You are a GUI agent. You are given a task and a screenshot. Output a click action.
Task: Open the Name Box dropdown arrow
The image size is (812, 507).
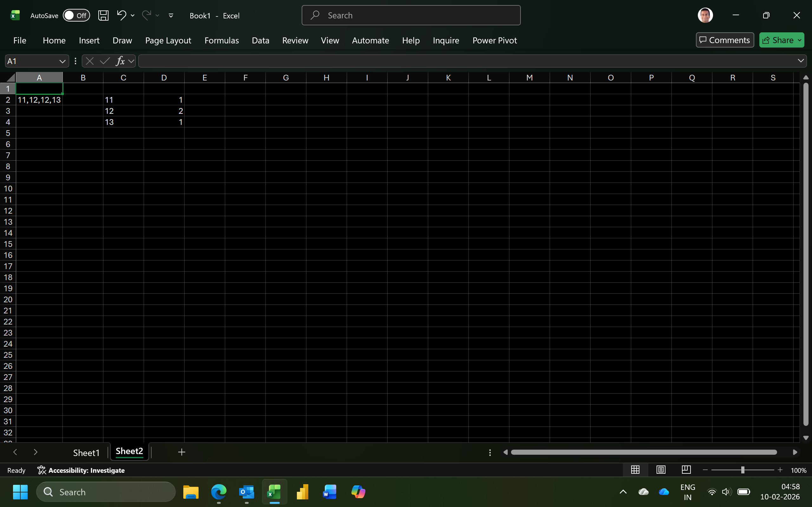pyautogui.click(x=62, y=61)
